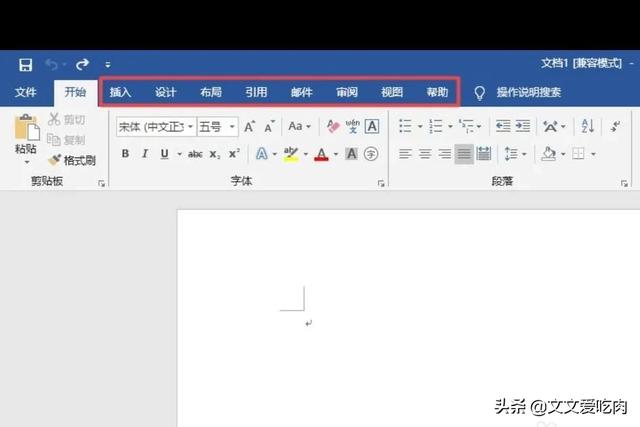Switch to the 视图 ribbon tab
Image resolution: width=640 pixels, height=427 pixels.
click(392, 92)
